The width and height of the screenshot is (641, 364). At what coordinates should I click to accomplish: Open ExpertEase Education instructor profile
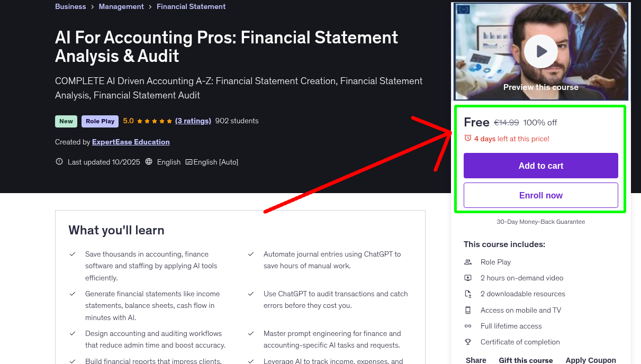(x=131, y=142)
